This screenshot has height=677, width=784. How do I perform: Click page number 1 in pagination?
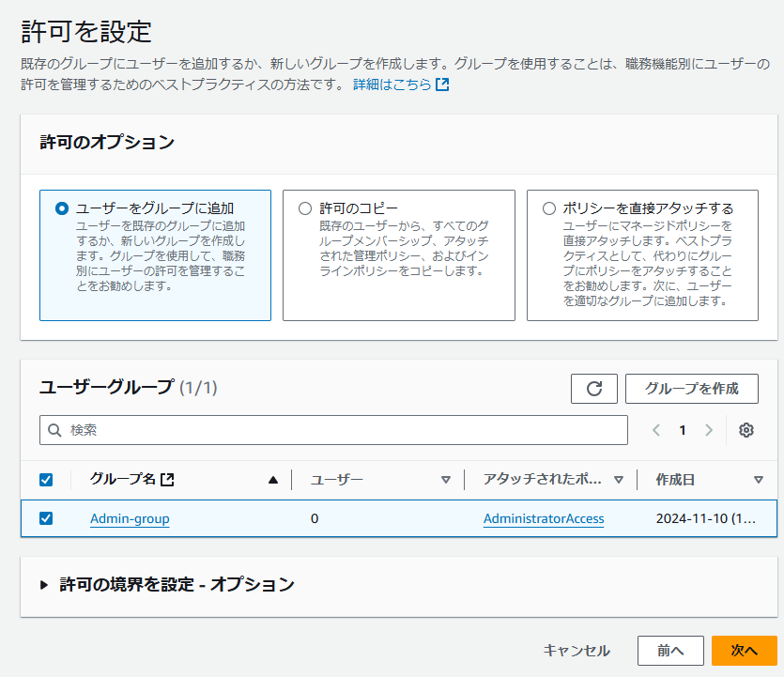[683, 430]
